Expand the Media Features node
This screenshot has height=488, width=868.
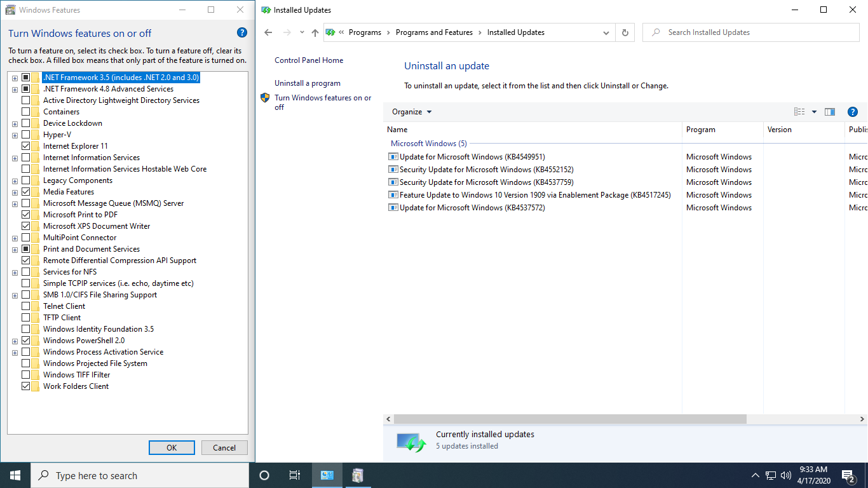(15, 193)
